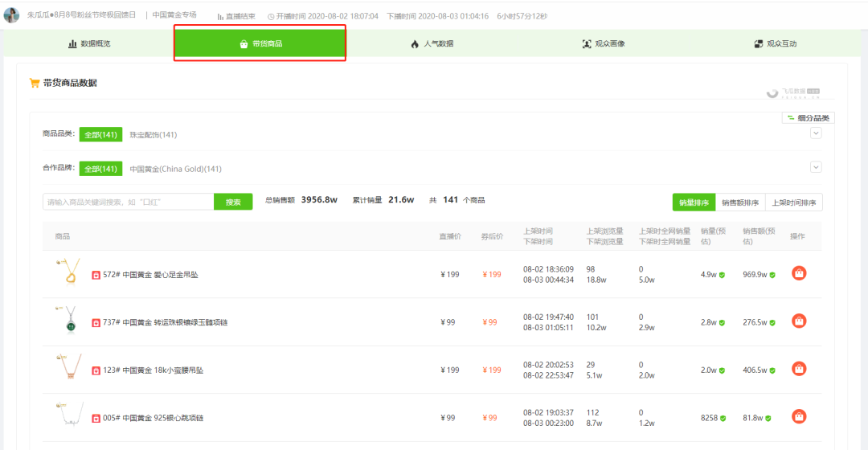Switch to the 人气数据 tab
The width and height of the screenshot is (868, 450).
click(x=432, y=43)
